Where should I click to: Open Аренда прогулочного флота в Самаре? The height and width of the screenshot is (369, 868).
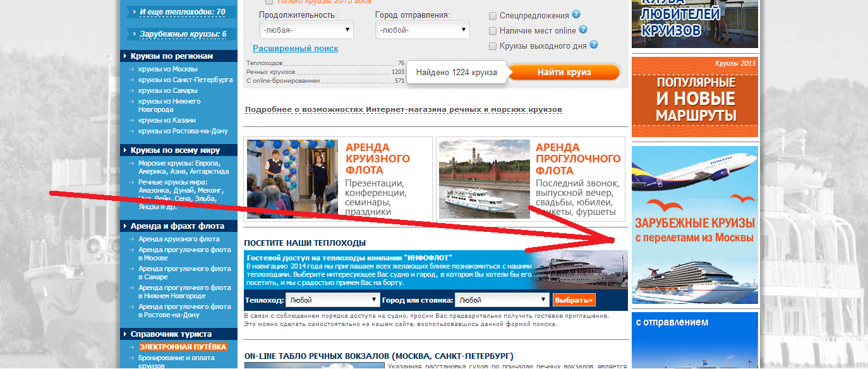click(184, 272)
